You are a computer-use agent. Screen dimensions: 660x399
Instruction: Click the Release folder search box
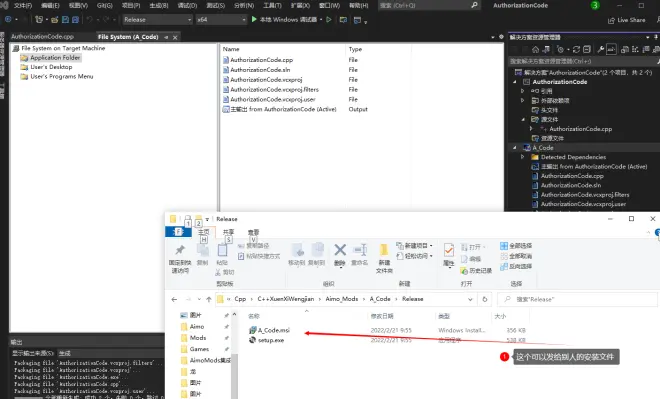[578, 299]
